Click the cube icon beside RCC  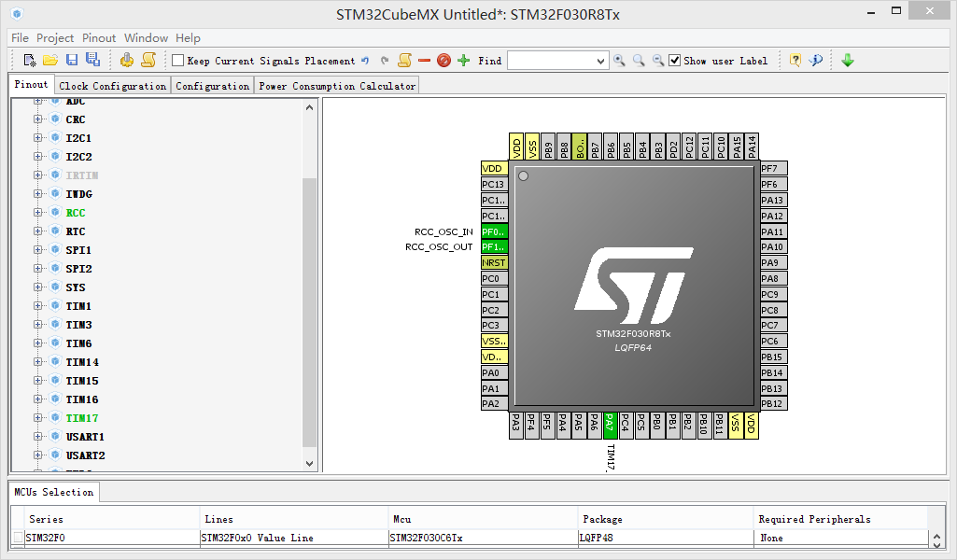[55, 212]
